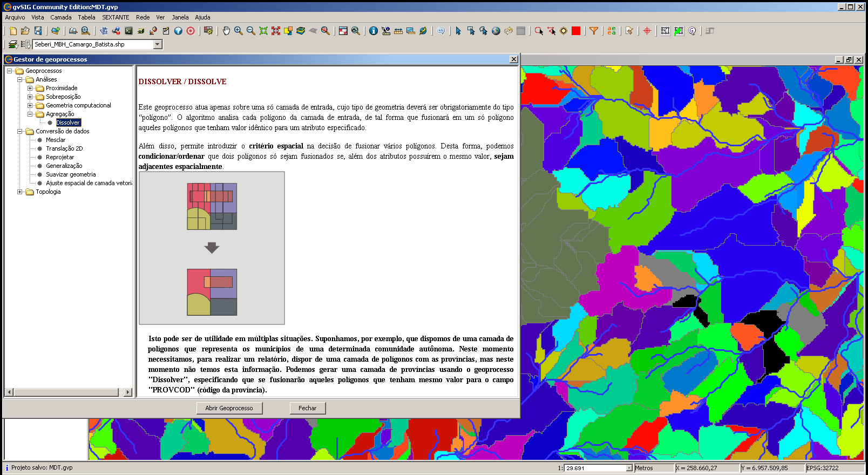Expand the Topologia tree node

click(20, 192)
